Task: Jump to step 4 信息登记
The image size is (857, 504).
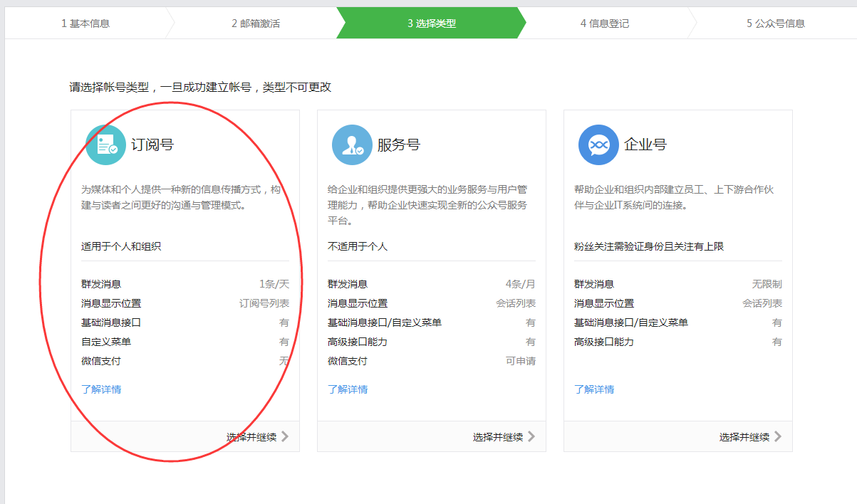Action: (605, 23)
